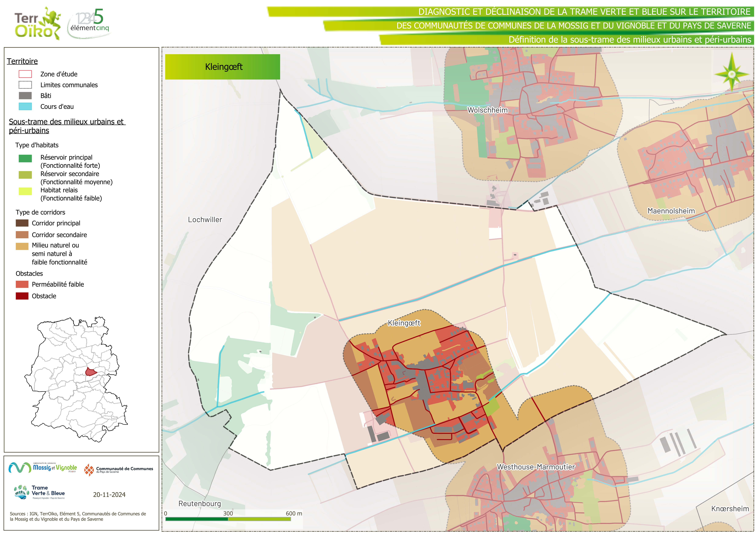Click the Lochwiller commune label

click(205, 219)
